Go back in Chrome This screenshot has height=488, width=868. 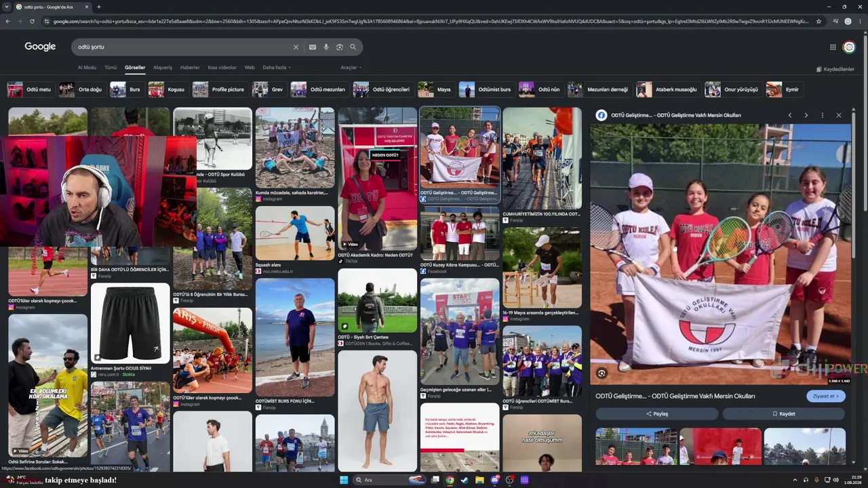click(x=7, y=21)
